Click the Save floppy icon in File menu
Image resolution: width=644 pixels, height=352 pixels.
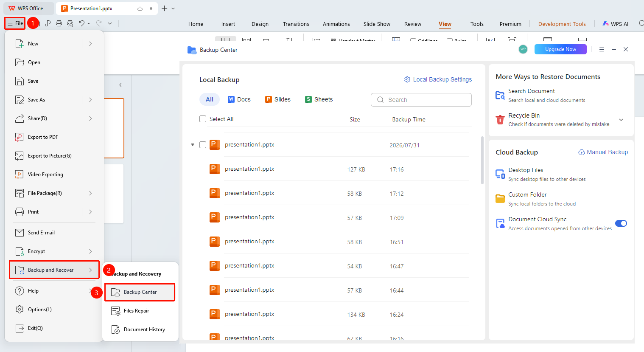pyautogui.click(x=20, y=81)
